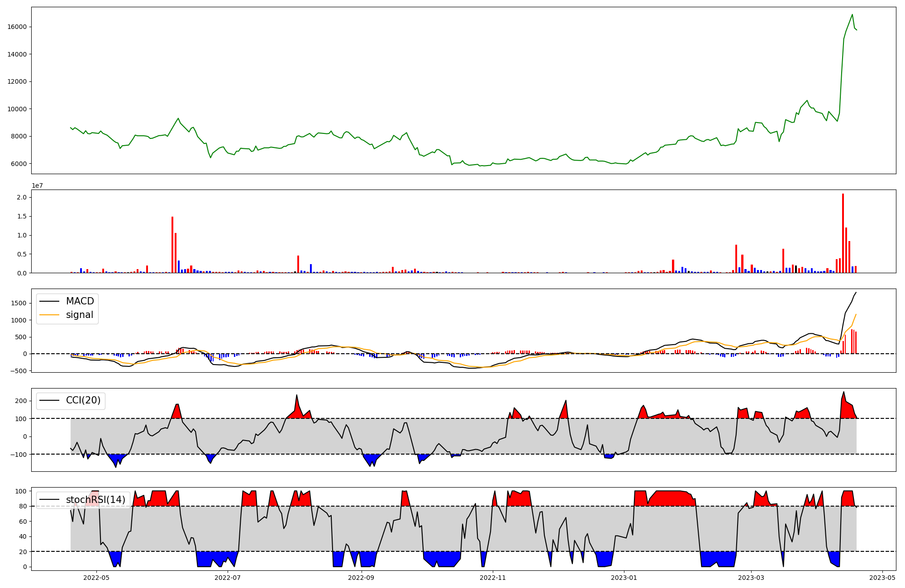Click the 1500 tick on the MACD axis

(x=19, y=303)
